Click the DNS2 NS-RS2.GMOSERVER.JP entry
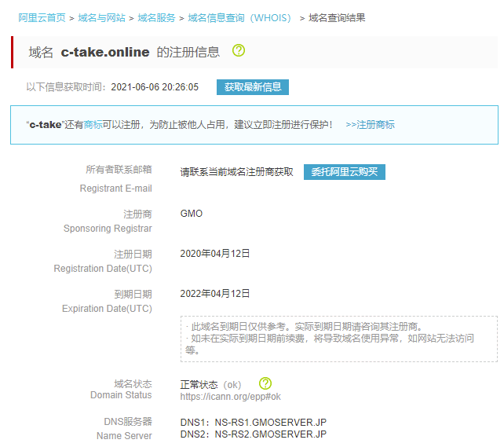Image resolution: width=504 pixels, height=447 pixels. [x=253, y=434]
